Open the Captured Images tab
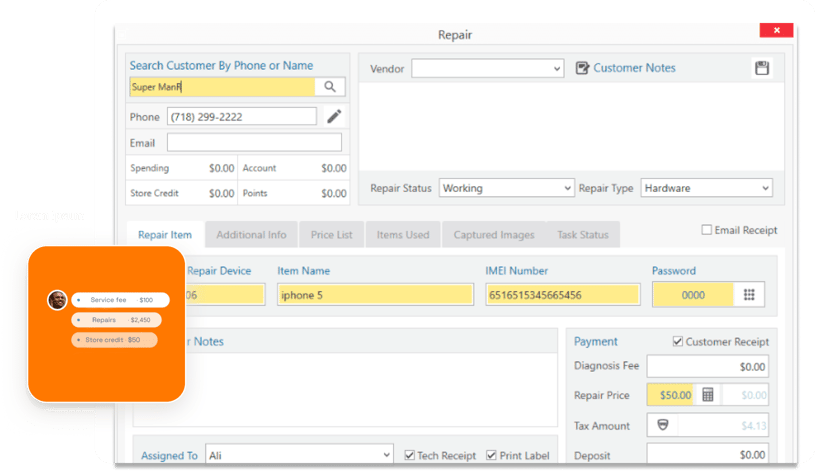815x471 pixels. point(493,235)
